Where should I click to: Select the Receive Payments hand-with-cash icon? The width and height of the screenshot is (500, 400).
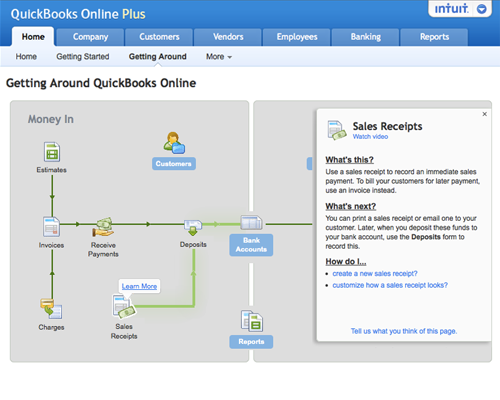click(x=103, y=227)
